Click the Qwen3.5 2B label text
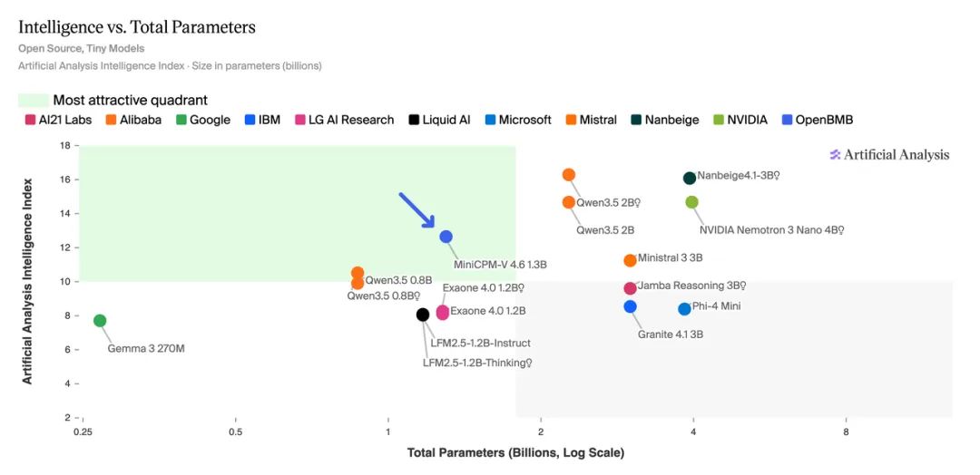 pyautogui.click(x=605, y=229)
